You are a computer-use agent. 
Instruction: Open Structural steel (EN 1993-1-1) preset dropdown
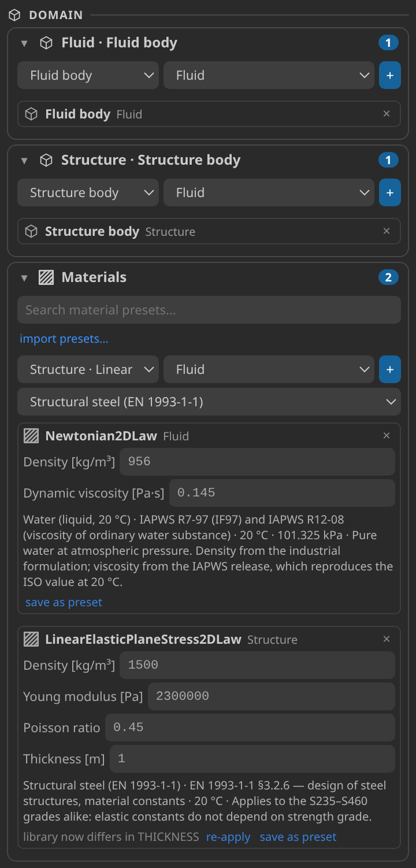(209, 402)
